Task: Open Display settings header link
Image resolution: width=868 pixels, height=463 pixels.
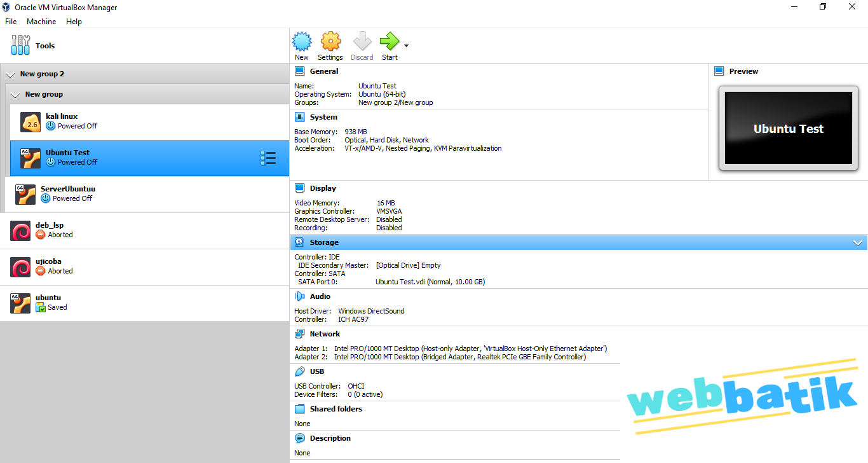Action: click(x=323, y=188)
